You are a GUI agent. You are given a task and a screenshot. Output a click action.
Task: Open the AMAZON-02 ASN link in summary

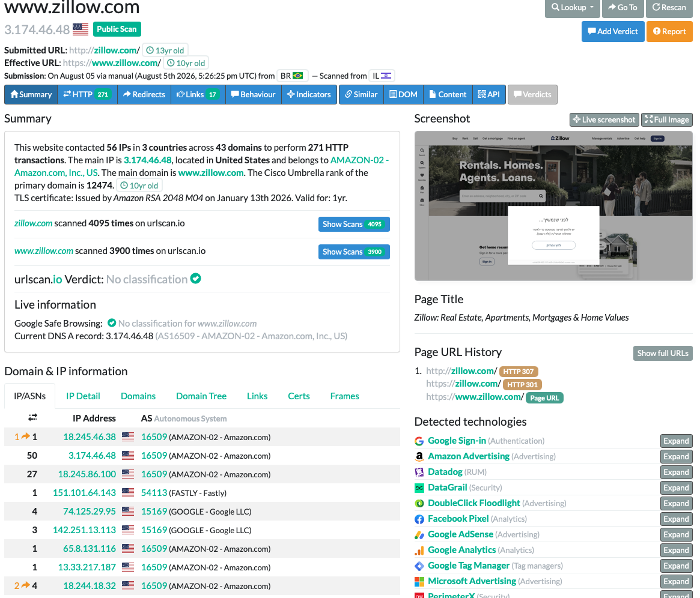(x=201, y=166)
